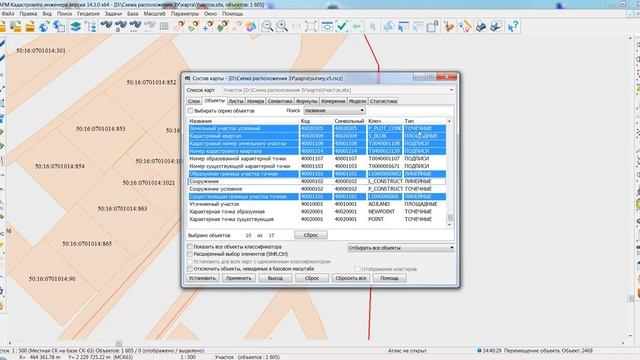Click the 'Сбросить все' button
640x360 pixels.
(351, 278)
